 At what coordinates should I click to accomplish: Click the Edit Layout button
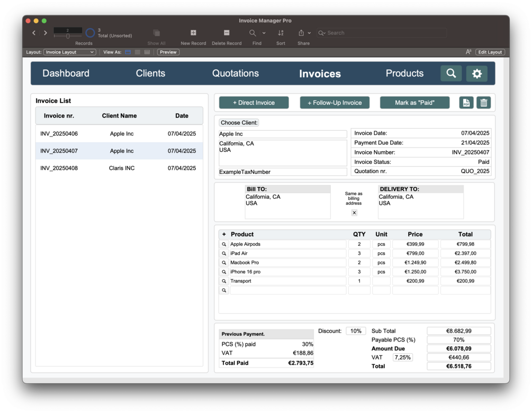tap(490, 52)
